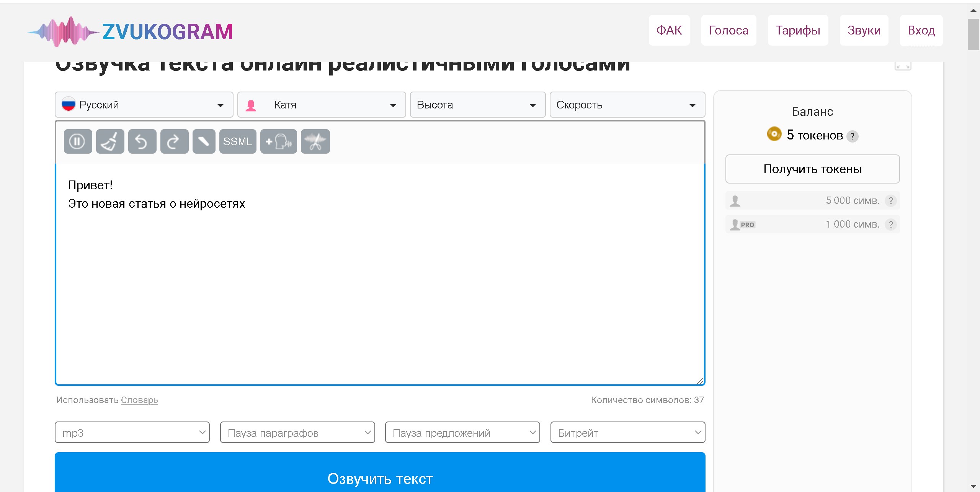This screenshot has height=492, width=980.
Task: Click the scrollbar down arrow
Action: (x=973, y=486)
